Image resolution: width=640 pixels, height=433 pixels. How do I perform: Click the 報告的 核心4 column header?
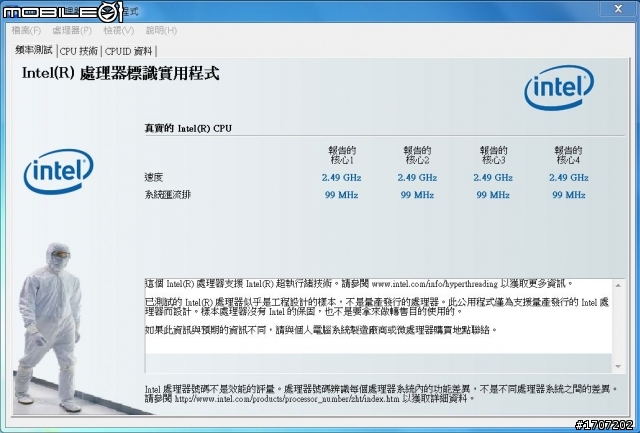568,155
